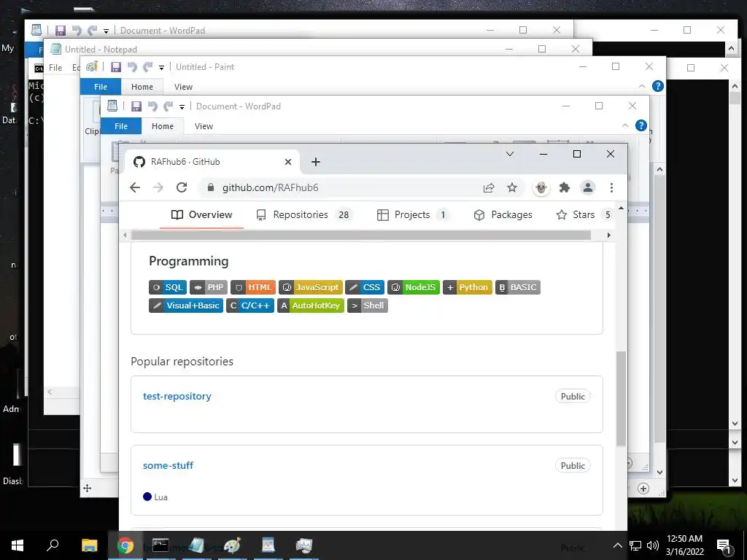The width and height of the screenshot is (747, 560).
Task: Click the C/C++ badge
Action: 250,306
